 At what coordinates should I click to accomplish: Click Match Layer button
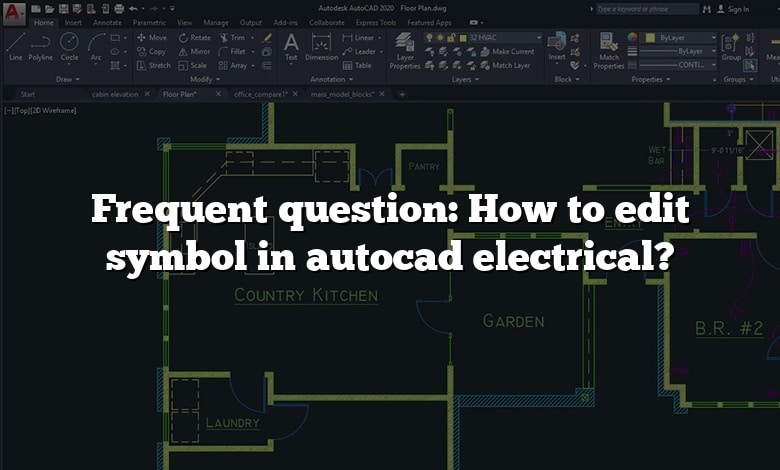pyautogui.click(x=505, y=65)
